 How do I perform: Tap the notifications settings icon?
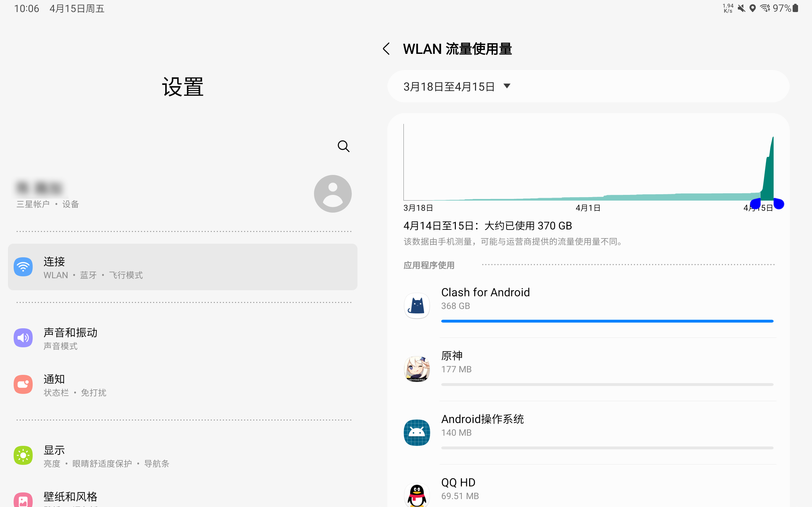coord(23,384)
